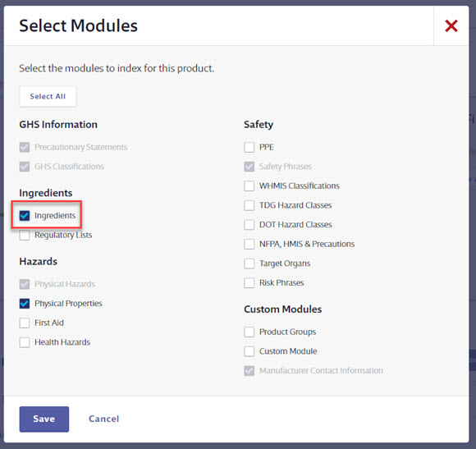The height and width of the screenshot is (449, 476).
Task: Close the Select Modules dialog with red X
Action: coord(451,25)
